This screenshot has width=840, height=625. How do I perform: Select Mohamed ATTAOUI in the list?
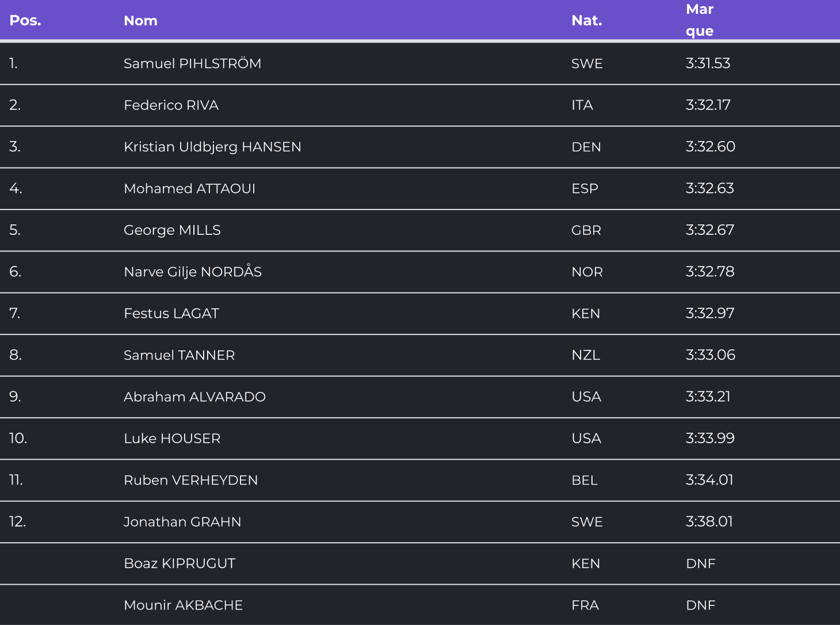[189, 189]
